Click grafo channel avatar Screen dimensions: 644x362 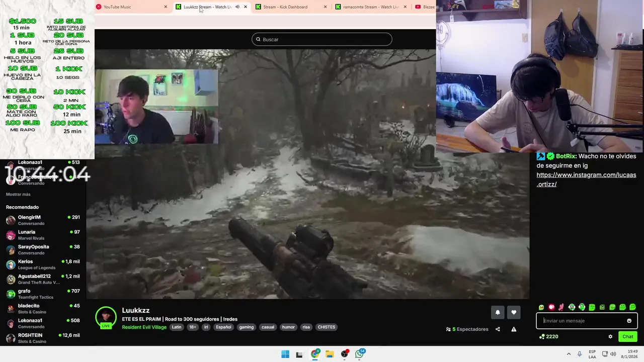coord(11,294)
